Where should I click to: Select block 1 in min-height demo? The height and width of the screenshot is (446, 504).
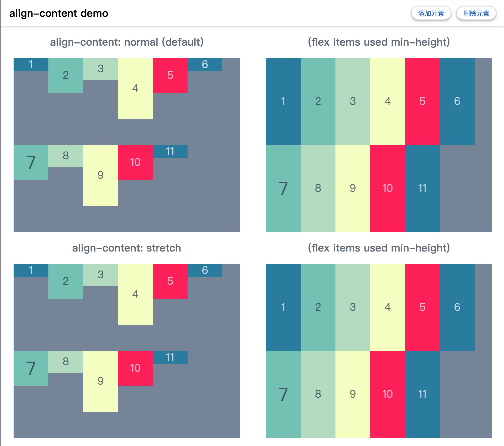click(283, 102)
